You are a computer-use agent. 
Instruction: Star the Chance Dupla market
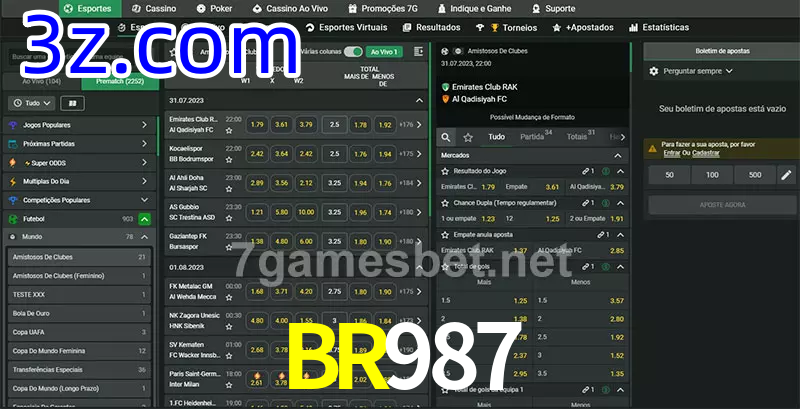click(x=445, y=203)
